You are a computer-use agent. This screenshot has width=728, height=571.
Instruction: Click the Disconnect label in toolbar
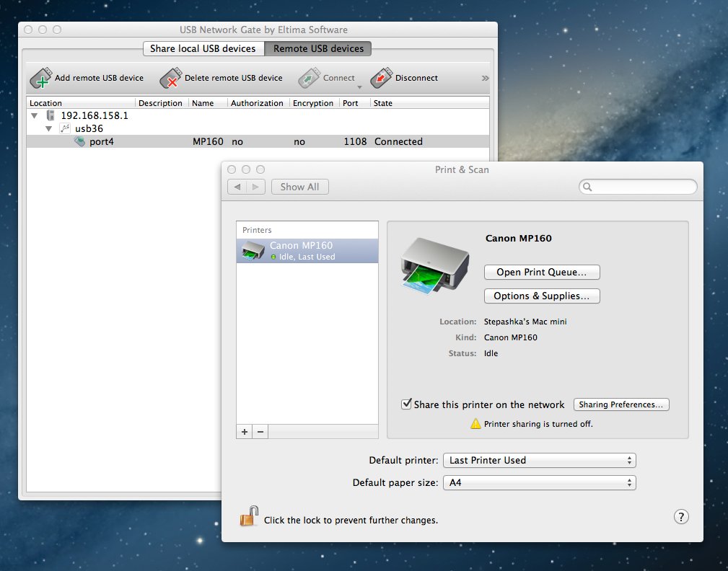point(416,78)
